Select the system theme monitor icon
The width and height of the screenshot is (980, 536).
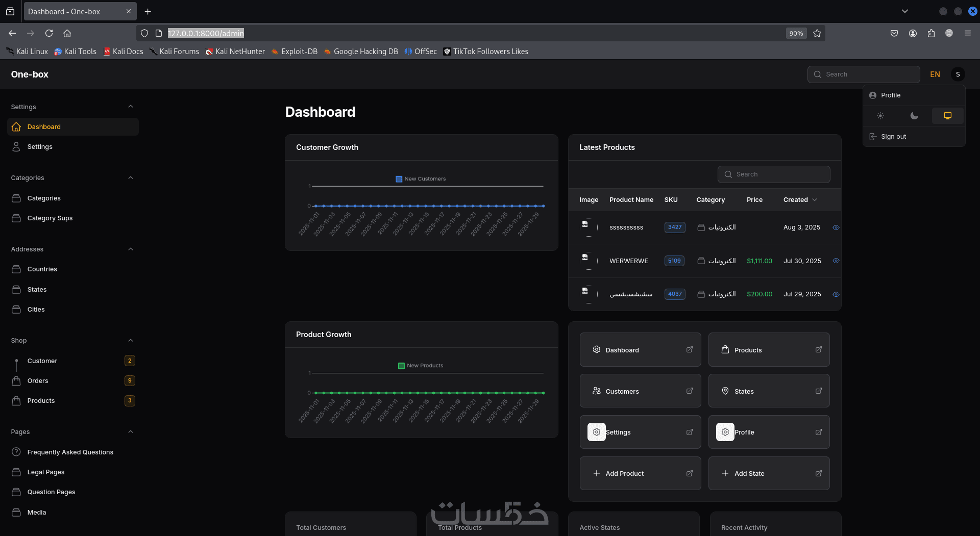click(948, 116)
